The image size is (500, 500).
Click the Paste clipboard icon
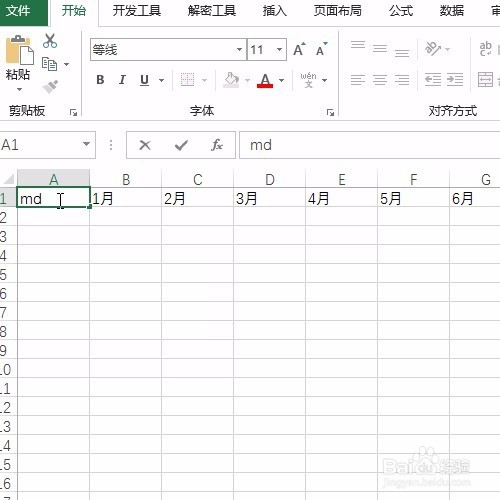[x=19, y=50]
